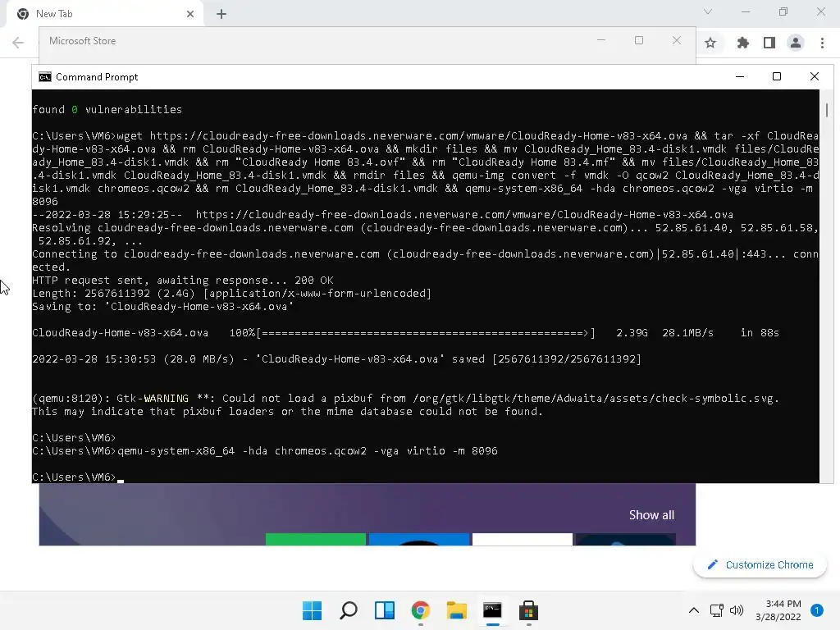Viewport: 840px width, 630px height.
Task: Maximize the Command Prompt window
Action: [777, 76]
